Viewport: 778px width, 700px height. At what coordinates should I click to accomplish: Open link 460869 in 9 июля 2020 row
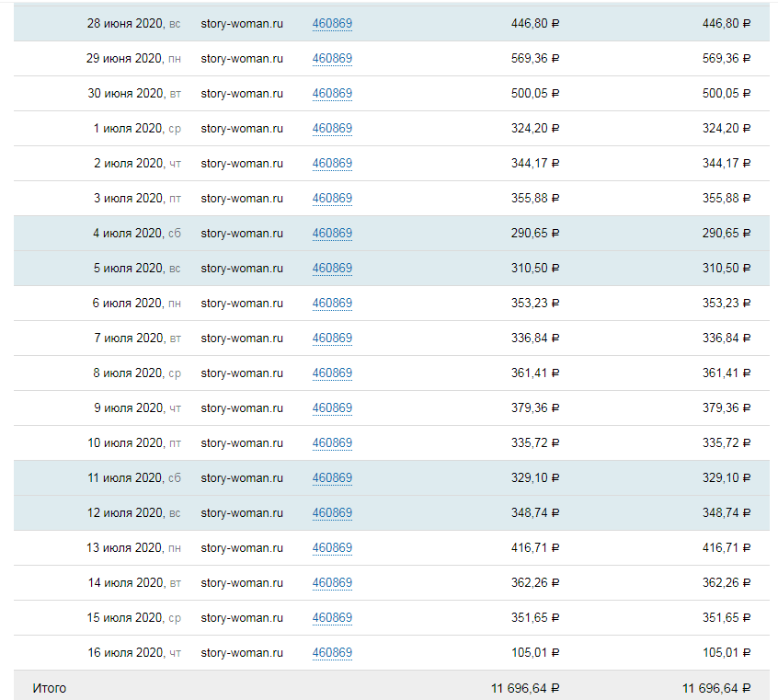(332, 408)
